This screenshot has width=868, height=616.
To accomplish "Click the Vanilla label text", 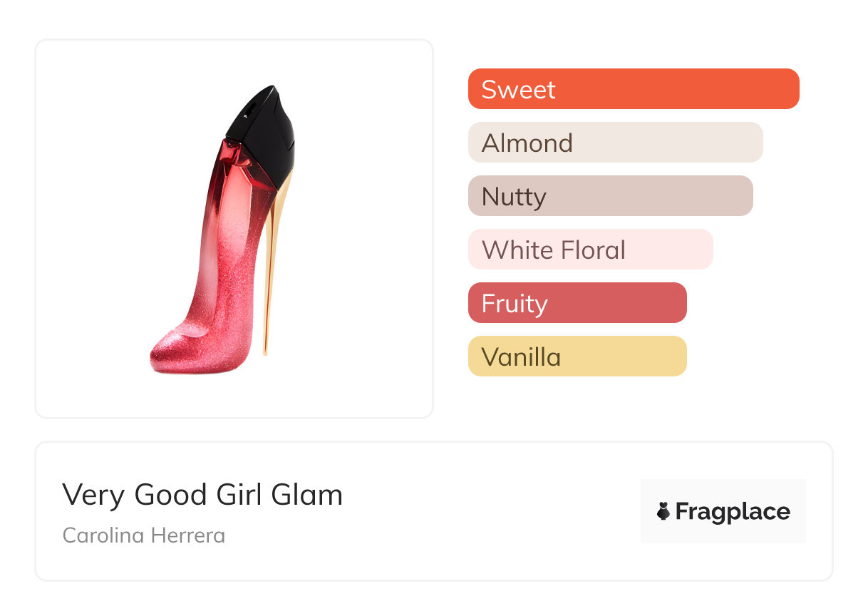I will [521, 357].
